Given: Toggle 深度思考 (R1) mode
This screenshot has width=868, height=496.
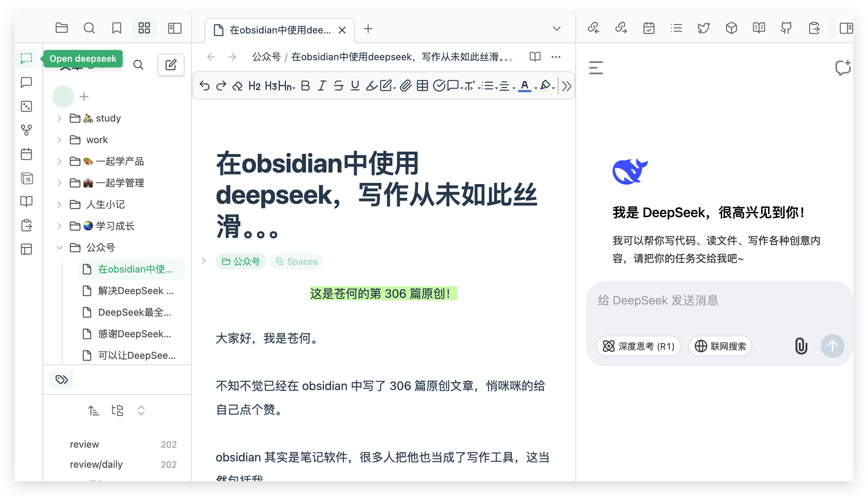Looking at the screenshot, I should pos(639,346).
